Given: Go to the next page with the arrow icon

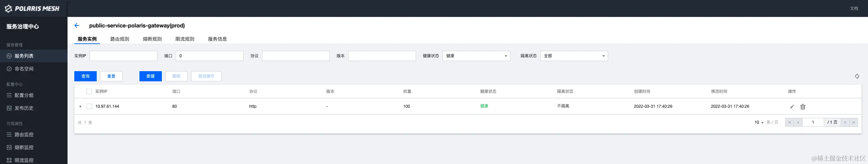Looking at the screenshot, I should tap(845, 122).
